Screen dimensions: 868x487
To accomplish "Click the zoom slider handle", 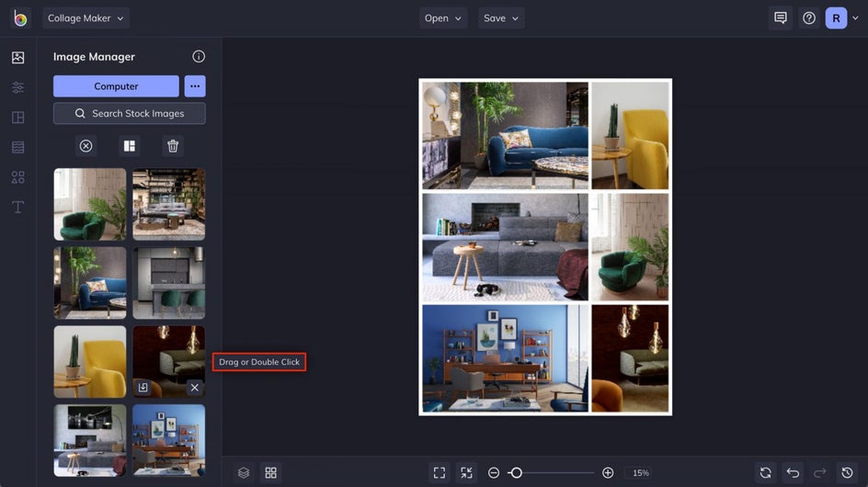I will pos(516,472).
